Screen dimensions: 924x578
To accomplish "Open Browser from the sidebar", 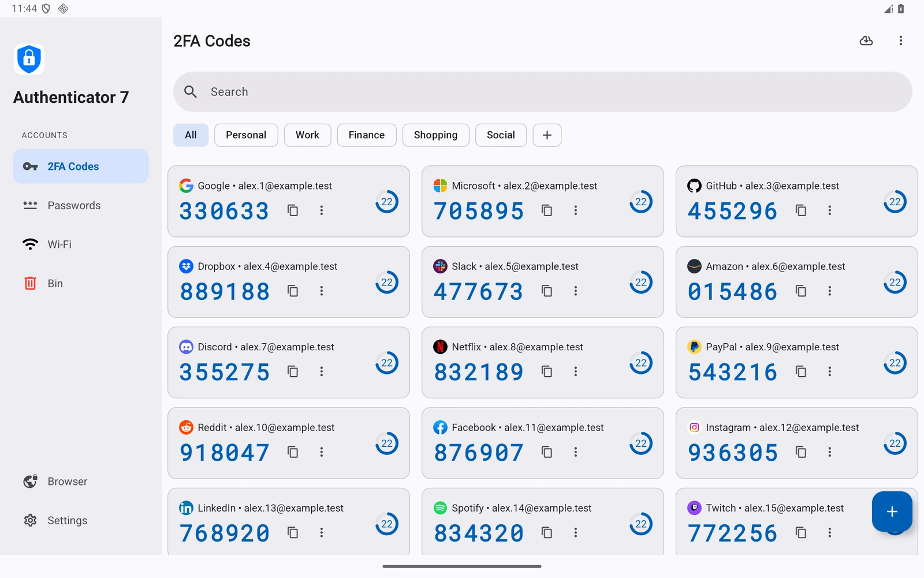I will click(81, 481).
